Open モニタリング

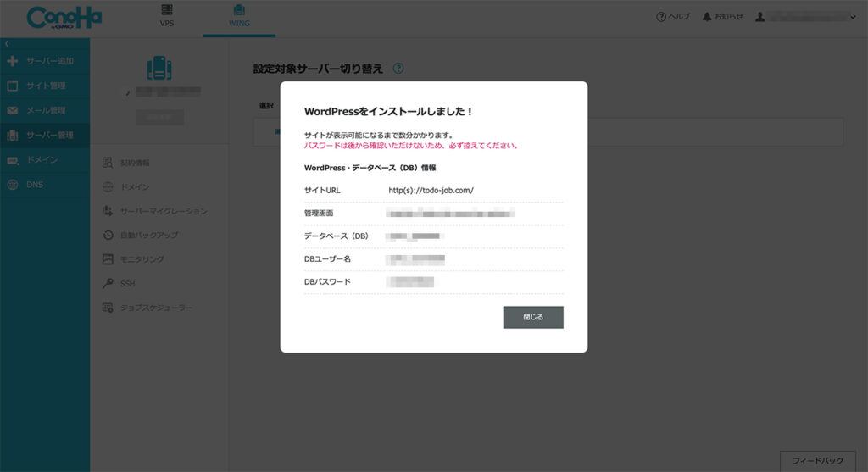(142, 259)
